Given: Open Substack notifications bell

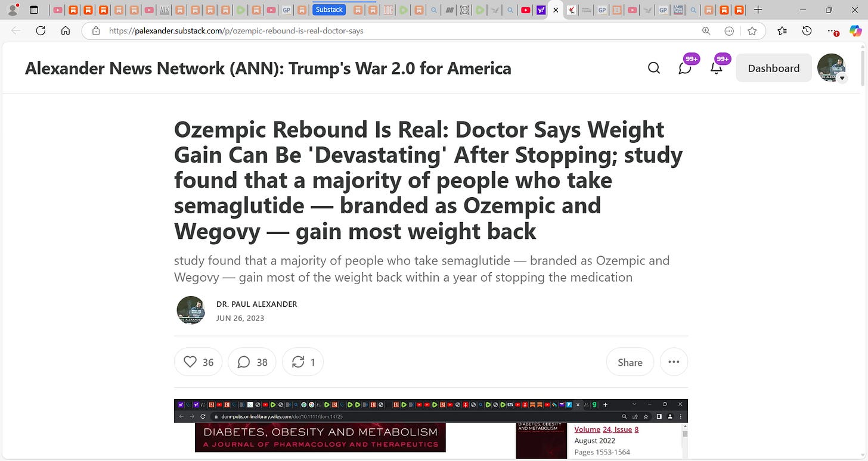Looking at the screenshot, I should click(x=717, y=68).
